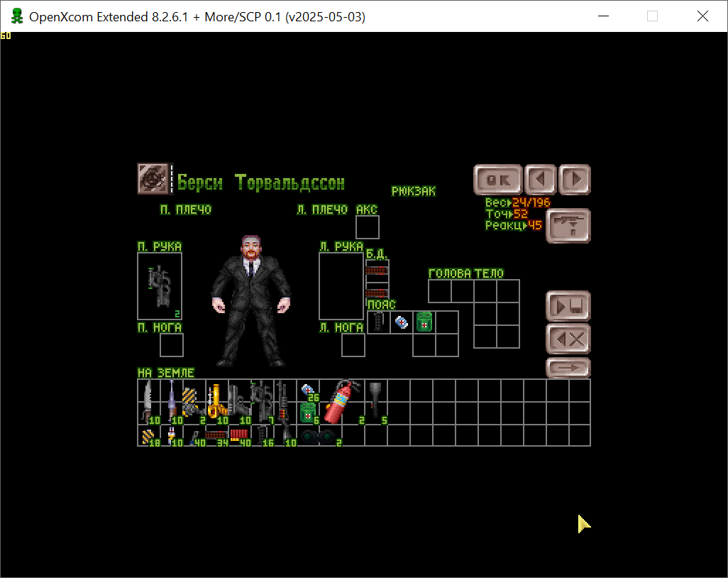Image resolution: width=728 pixels, height=578 pixels.
Task: Click the OK button to close inventory
Action: point(497,180)
